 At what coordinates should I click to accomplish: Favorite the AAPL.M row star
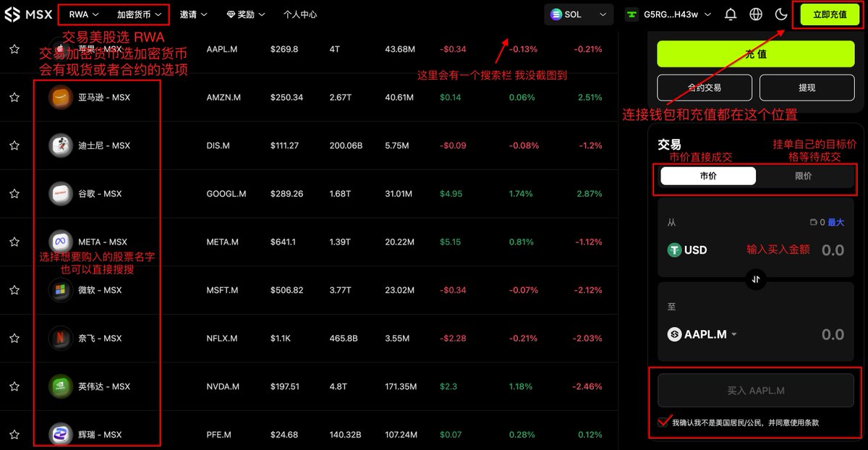[x=14, y=49]
